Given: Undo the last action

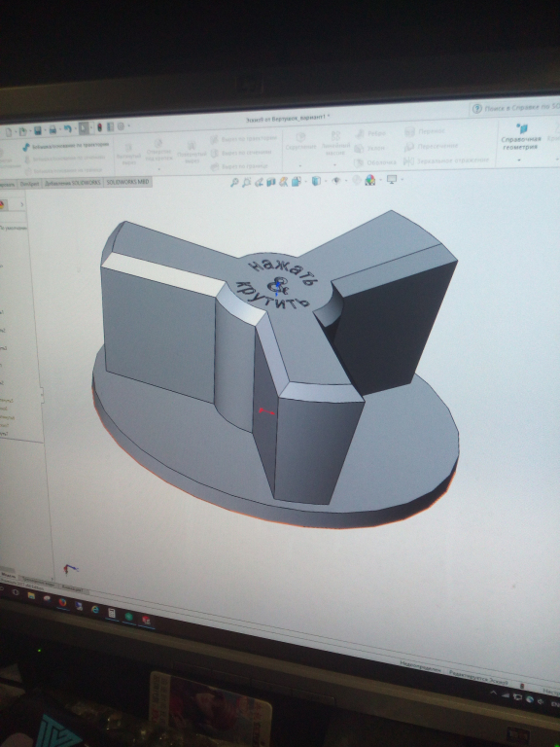Looking at the screenshot, I should pos(68,129).
